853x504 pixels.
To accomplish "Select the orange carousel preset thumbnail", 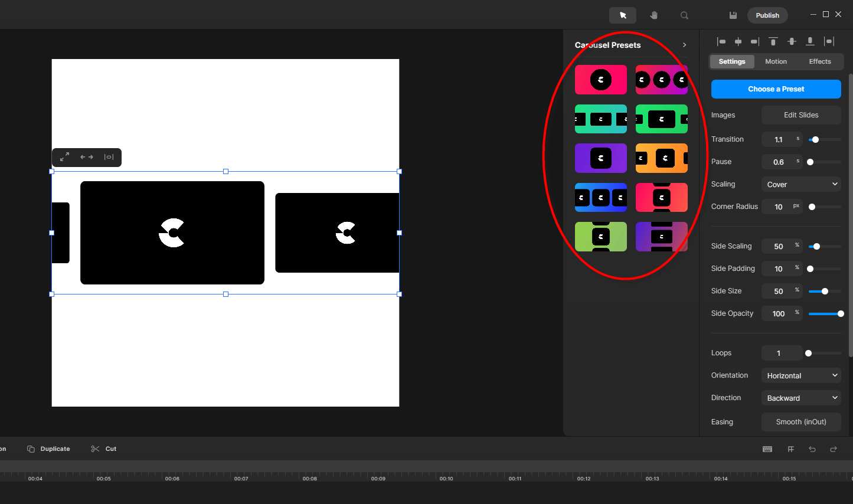I will [661, 158].
